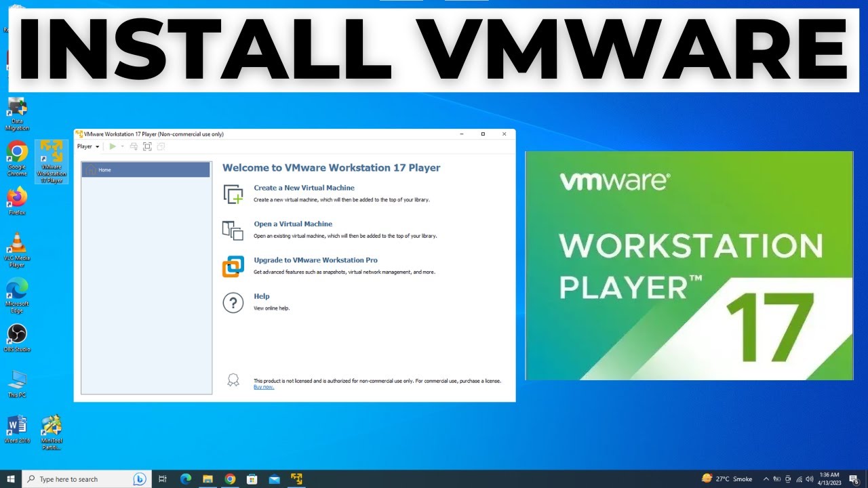Open Data Migration desktop shortcut
Screen dimensions: 868x488
tap(17, 114)
